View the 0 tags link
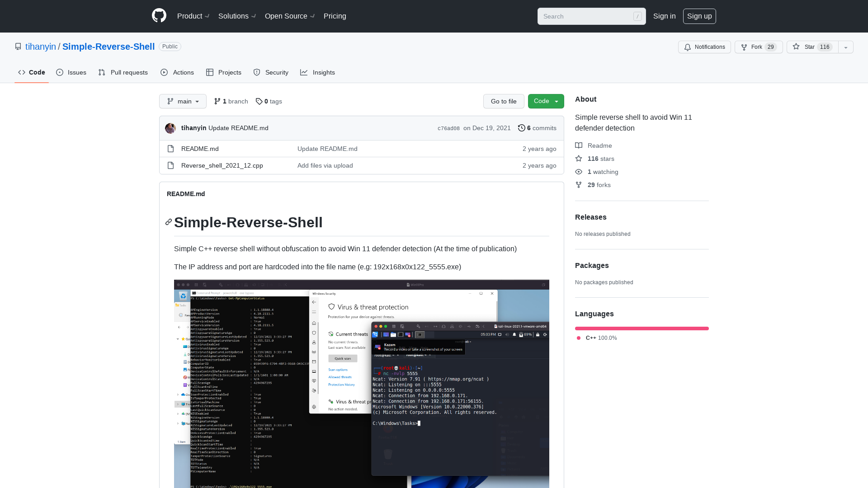This screenshot has height=488, width=868. (269, 101)
